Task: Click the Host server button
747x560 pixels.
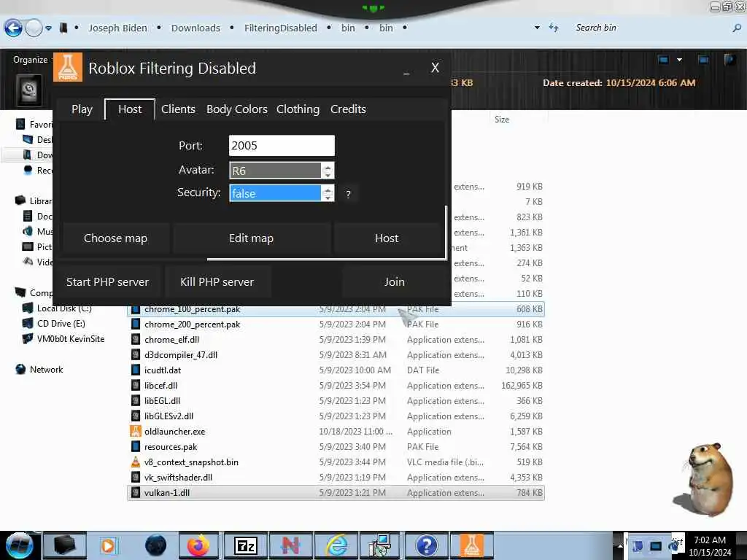Action: coord(387,238)
